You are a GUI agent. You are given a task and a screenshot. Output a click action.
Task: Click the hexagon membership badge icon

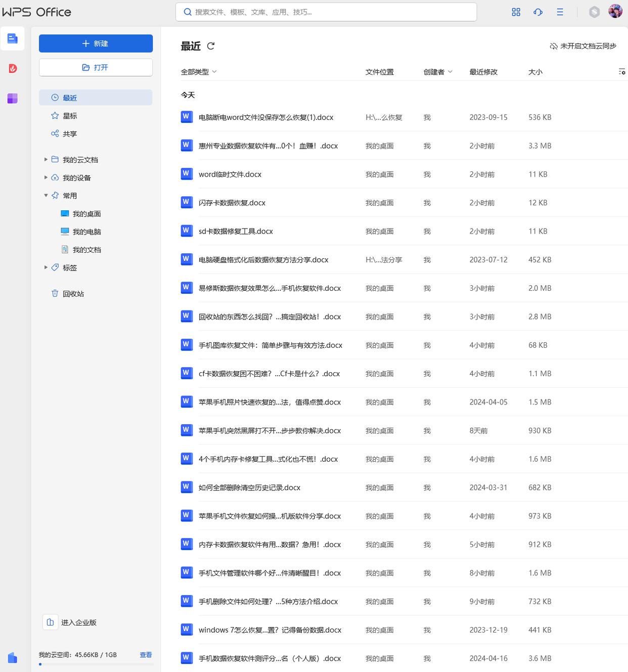click(x=594, y=12)
